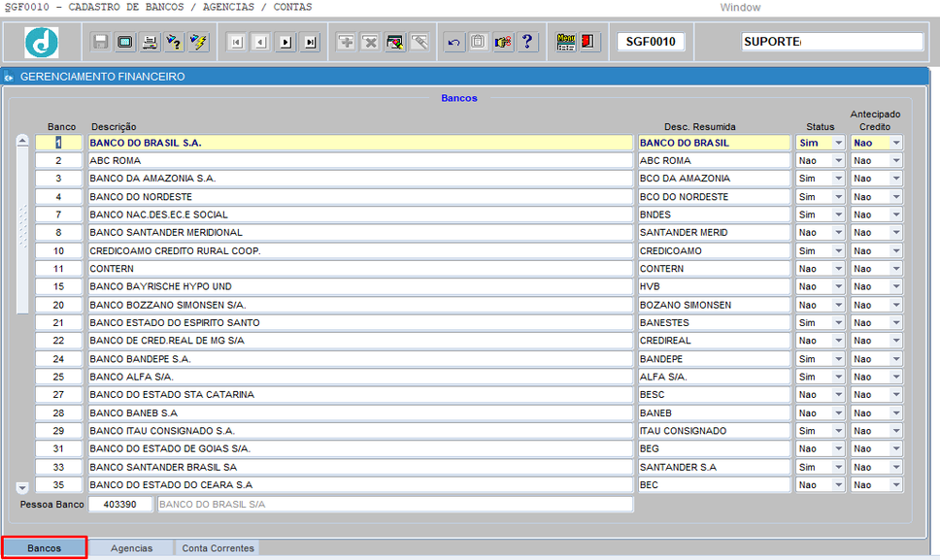This screenshot has height=560, width=940.
Task: Go to the next record
Action: (285, 42)
